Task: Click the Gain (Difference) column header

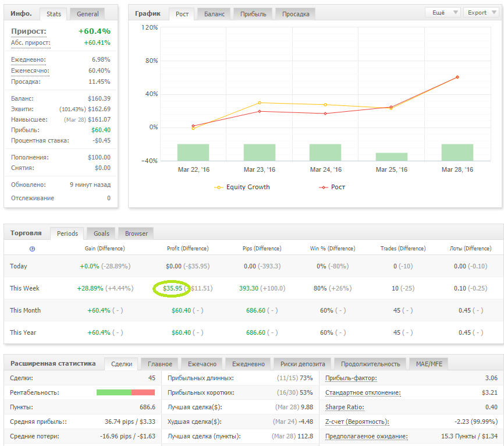Action: click(105, 249)
